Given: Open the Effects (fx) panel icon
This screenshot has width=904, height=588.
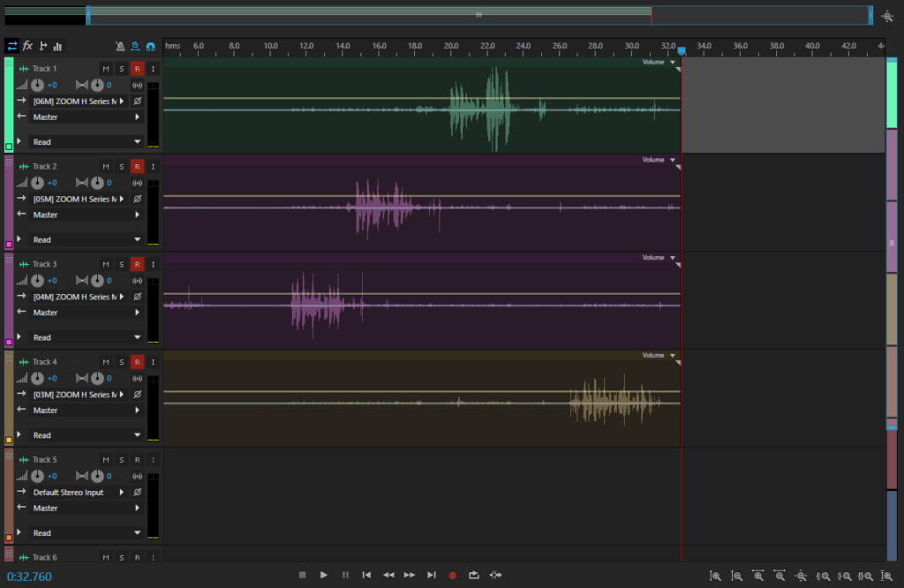Looking at the screenshot, I should (x=27, y=46).
